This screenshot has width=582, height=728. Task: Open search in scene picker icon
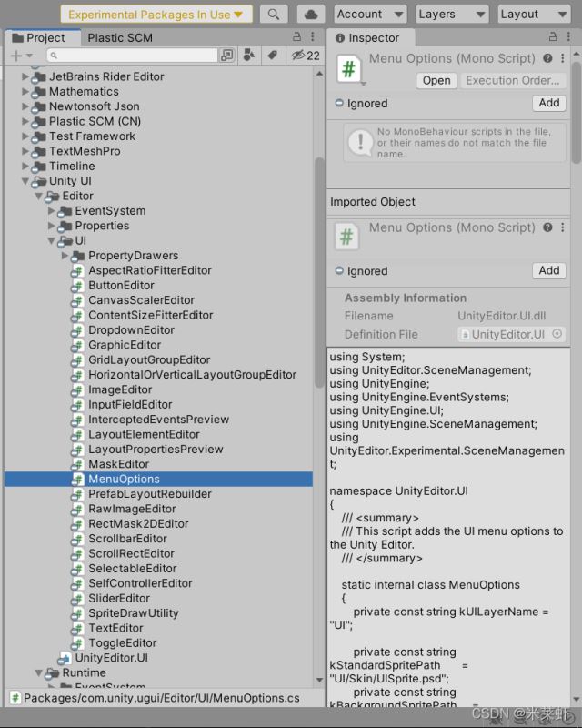[227, 56]
